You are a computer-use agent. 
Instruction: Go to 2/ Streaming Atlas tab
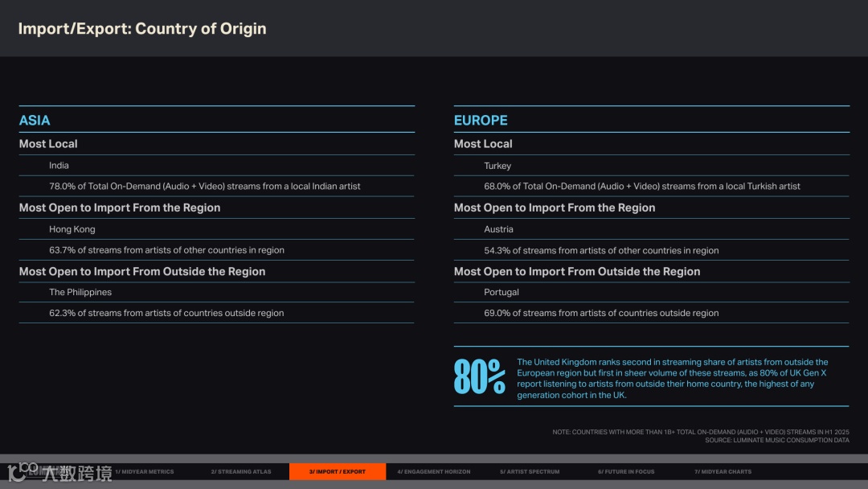(244, 471)
